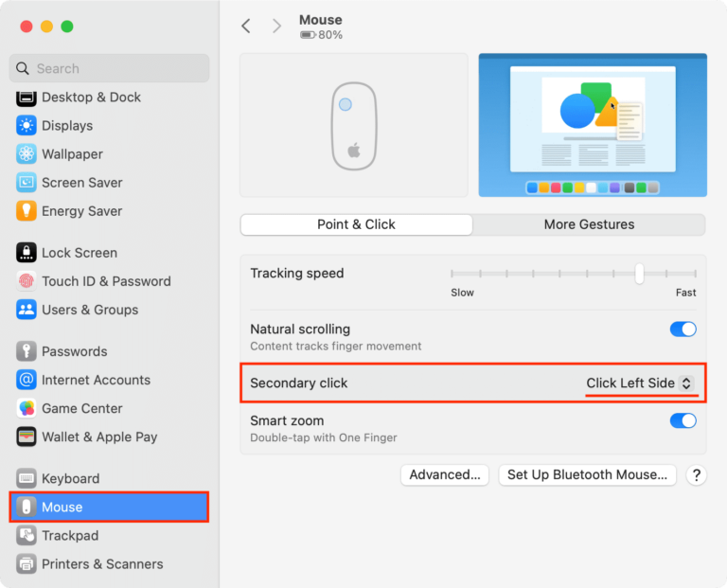The width and height of the screenshot is (727, 588).
Task: Click the Tracking speed label
Action: point(296,273)
